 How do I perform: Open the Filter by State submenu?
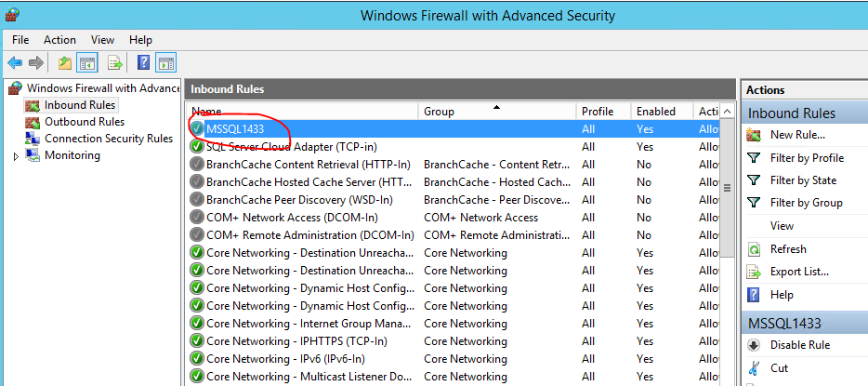803,180
